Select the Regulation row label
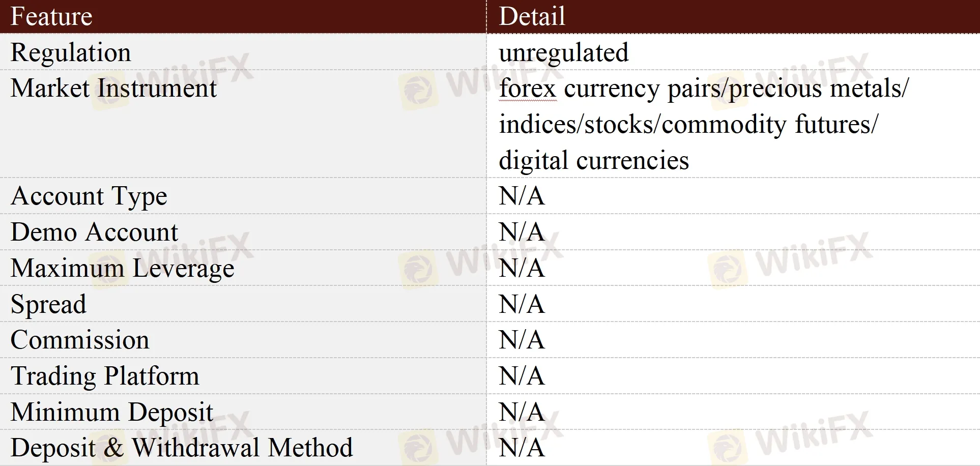Viewport: 980px width, 466px height. (71, 53)
